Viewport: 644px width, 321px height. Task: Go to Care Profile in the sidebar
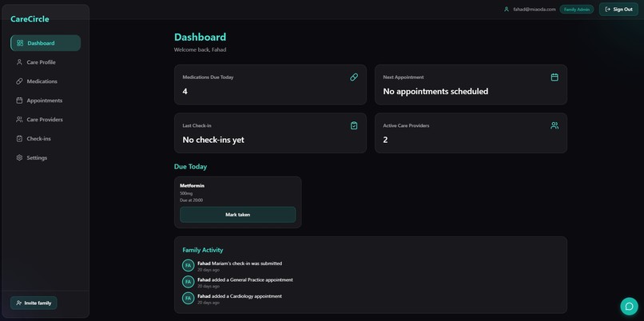(x=46, y=62)
